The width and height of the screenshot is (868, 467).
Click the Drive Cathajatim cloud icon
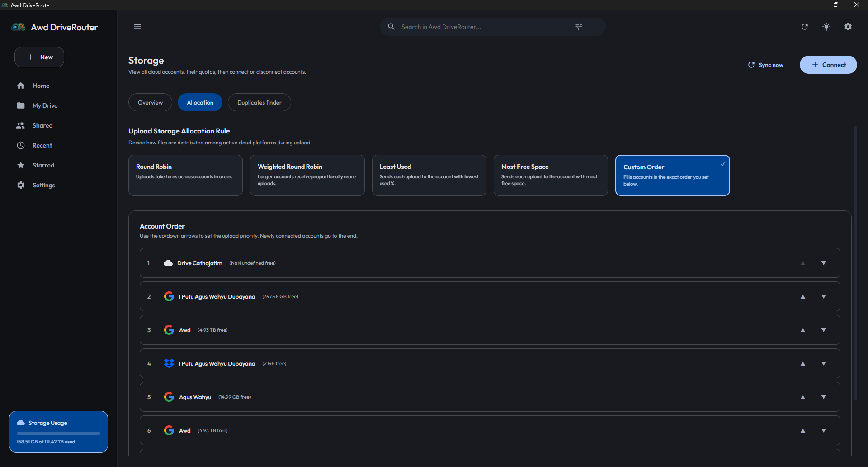point(168,263)
